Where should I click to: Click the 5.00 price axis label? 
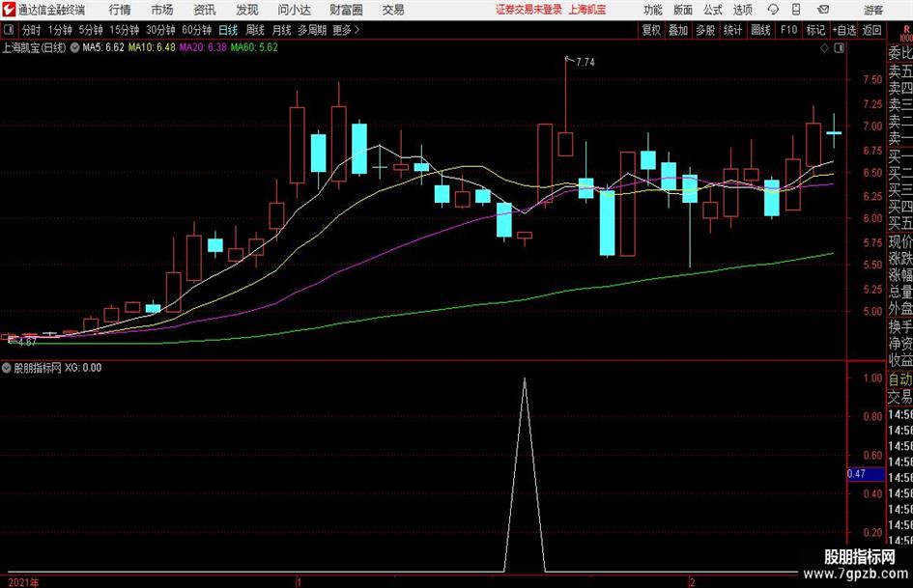[872, 312]
